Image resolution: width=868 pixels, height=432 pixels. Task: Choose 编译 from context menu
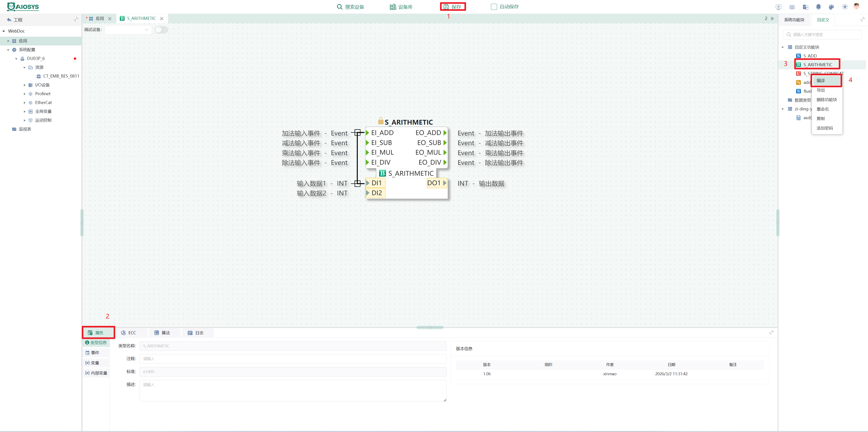(x=827, y=81)
